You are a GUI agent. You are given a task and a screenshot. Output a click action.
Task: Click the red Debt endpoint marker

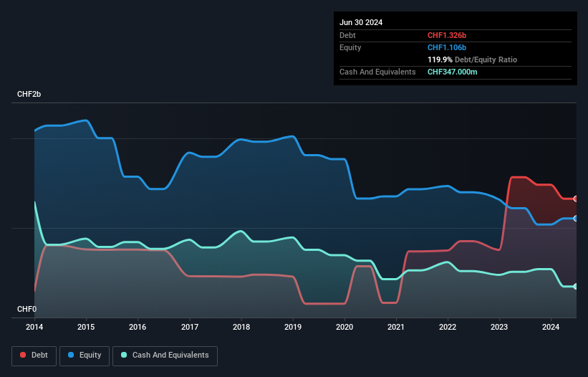coord(576,199)
